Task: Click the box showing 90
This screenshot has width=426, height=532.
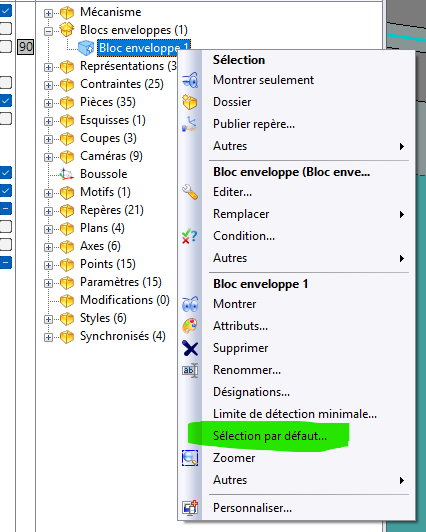Action: 25,46
